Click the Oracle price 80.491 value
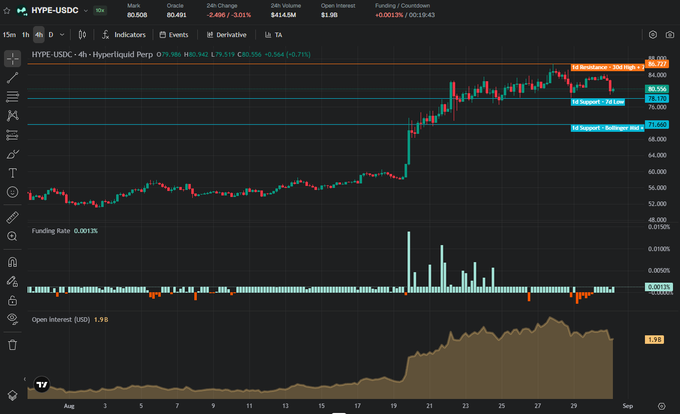This screenshot has height=414, width=680. [x=177, y=15]
